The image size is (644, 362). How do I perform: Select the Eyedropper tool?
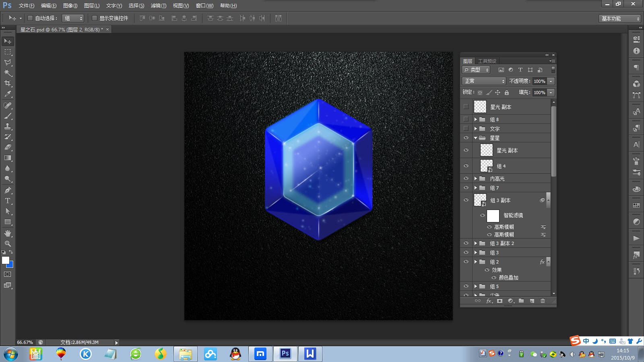[8, 94]
